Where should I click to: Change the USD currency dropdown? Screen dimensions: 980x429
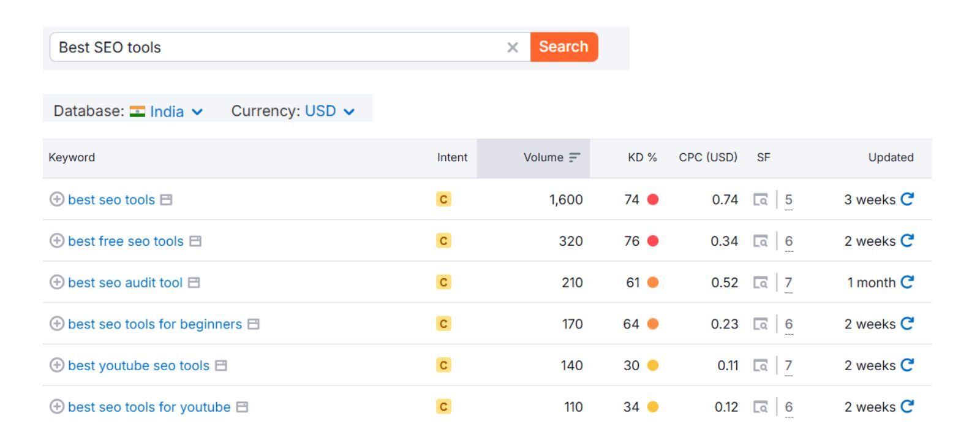click(330, 112)
